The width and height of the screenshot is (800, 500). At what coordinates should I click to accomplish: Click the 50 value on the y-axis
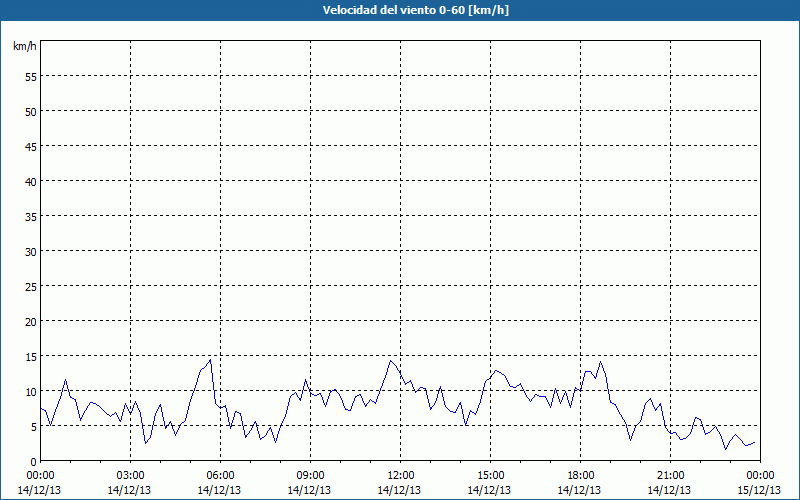click(31, 111)
